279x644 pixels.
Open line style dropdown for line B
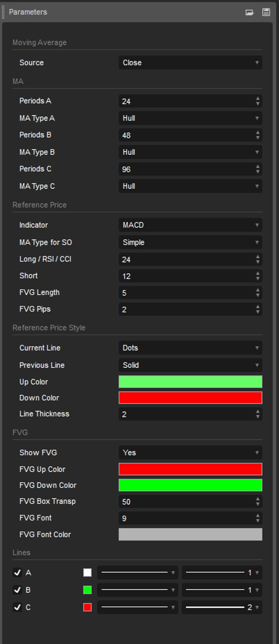coord(138,590)
